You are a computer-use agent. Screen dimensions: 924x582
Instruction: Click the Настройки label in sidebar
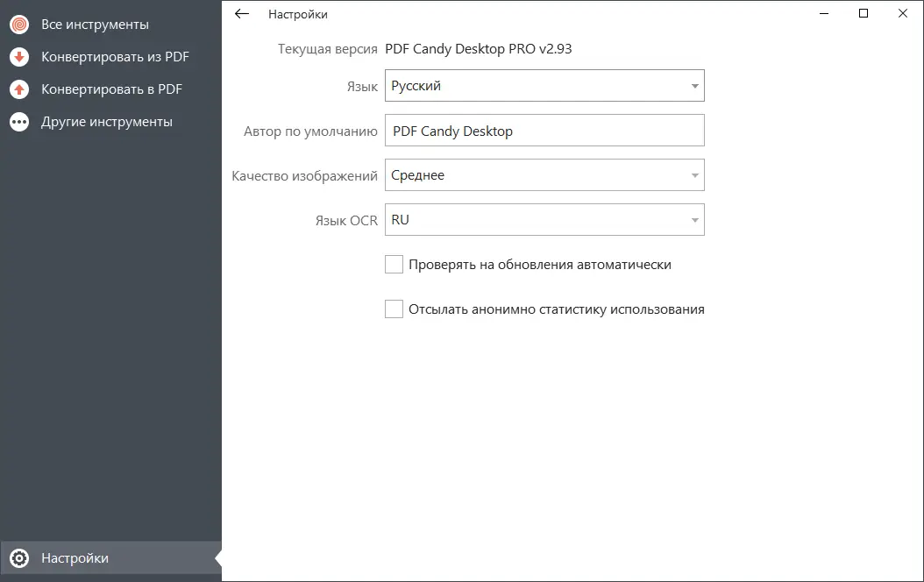pyautogui.click(x=75, y=558)
